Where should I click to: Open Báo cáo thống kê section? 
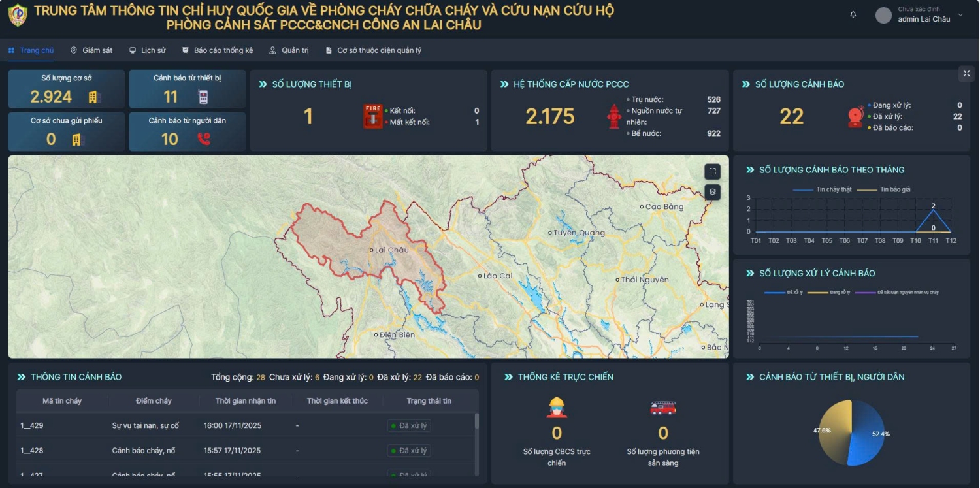click(217, 50)
